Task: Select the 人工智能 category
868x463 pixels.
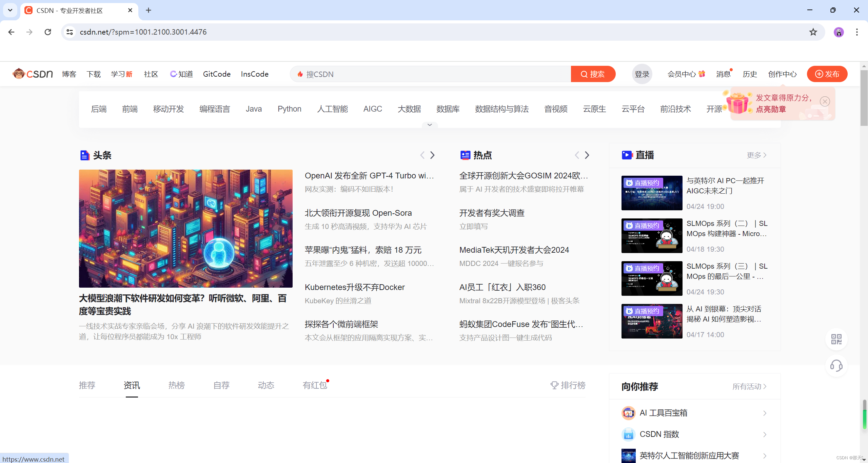Action: tap(332, 109)
